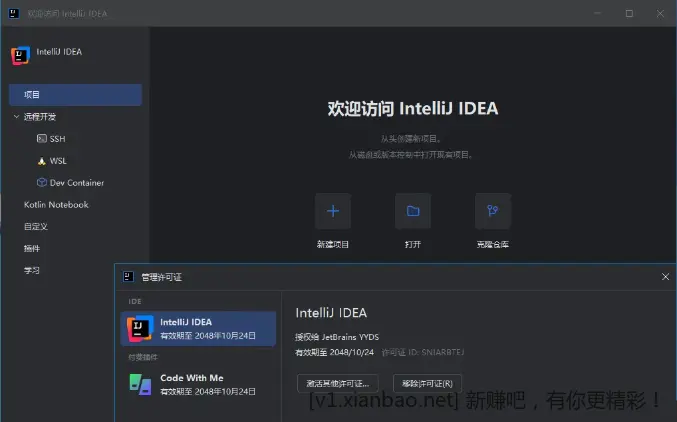This screenshot has width=677, height=422.
Task: Open the 插件 section
Action: click(32, 248)
